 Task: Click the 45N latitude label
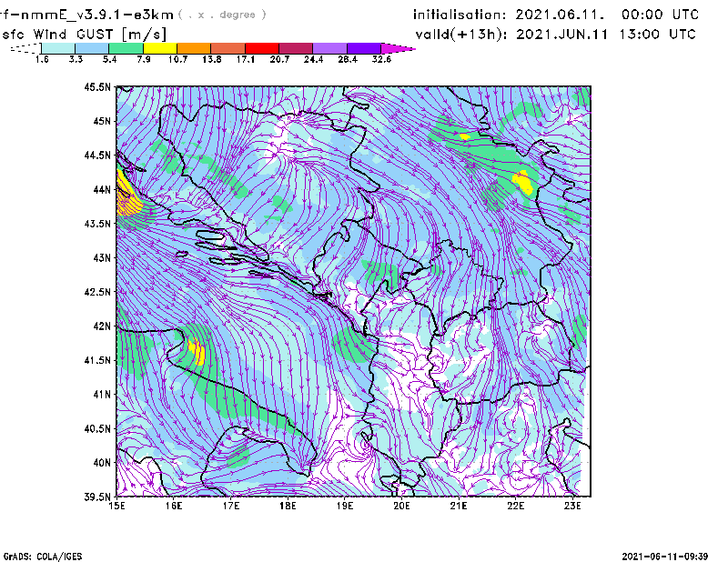point(102,121)
